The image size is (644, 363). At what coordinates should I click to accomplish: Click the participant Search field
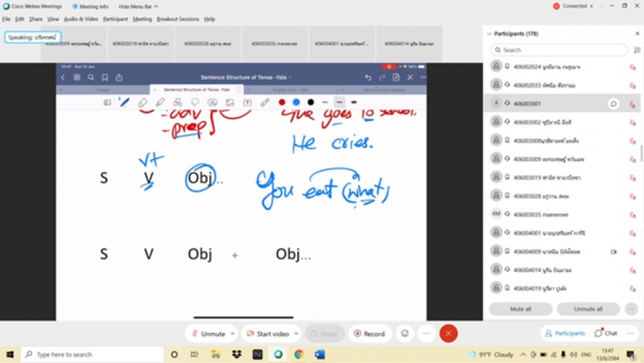tap(559, 50)
